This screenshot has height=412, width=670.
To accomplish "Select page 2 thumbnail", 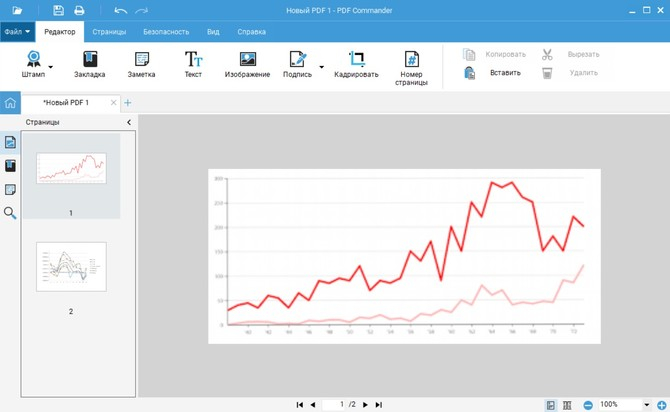I will [x=71, y=267].
